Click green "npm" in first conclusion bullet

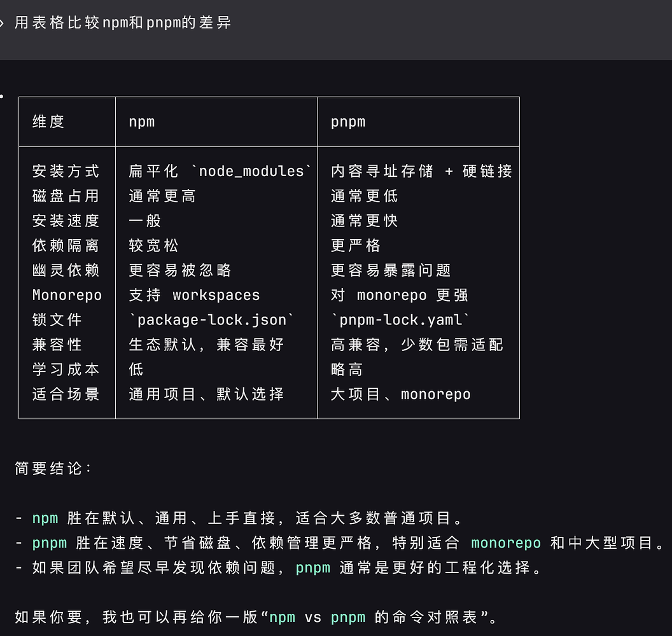click(x=45, y=518)
